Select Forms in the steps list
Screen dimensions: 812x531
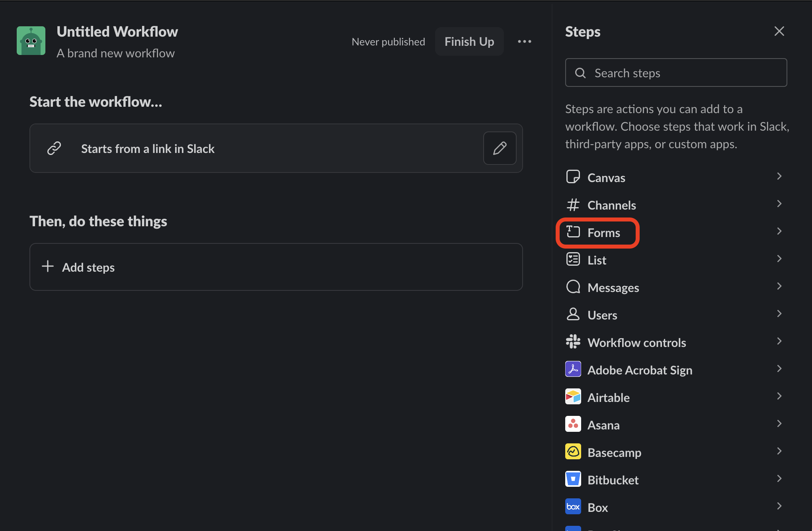pyautogui.click(x=603, y=233)
